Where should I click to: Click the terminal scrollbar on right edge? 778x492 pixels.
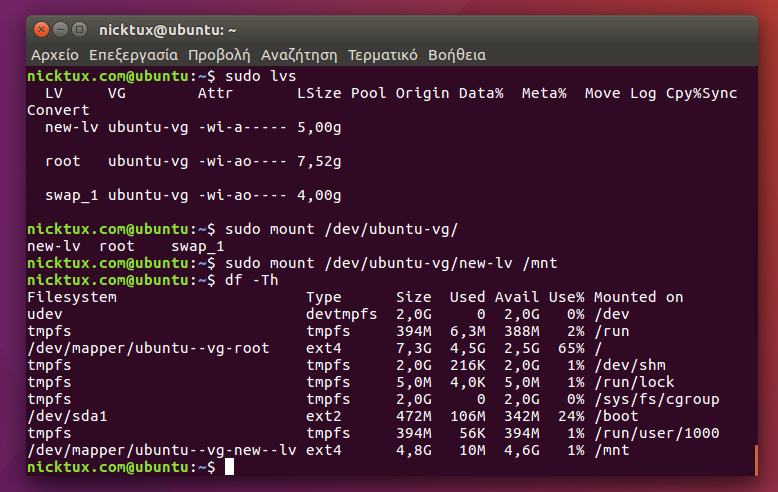pos(755,460)
